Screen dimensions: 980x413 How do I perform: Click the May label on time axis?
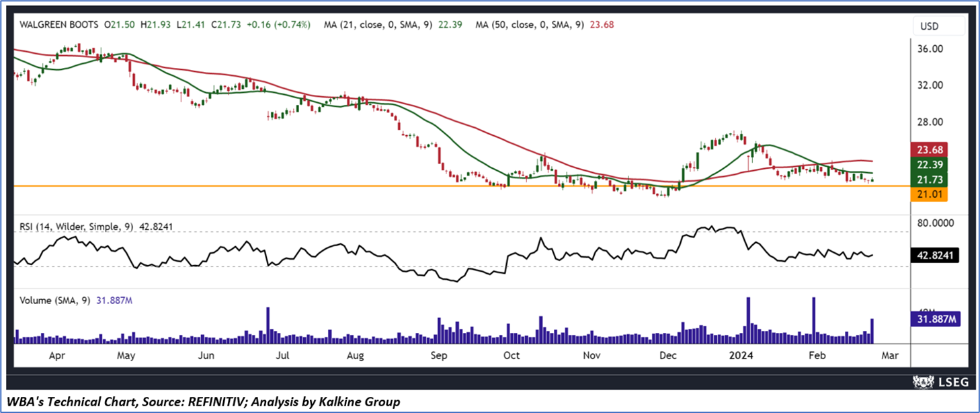click(126, 355)
